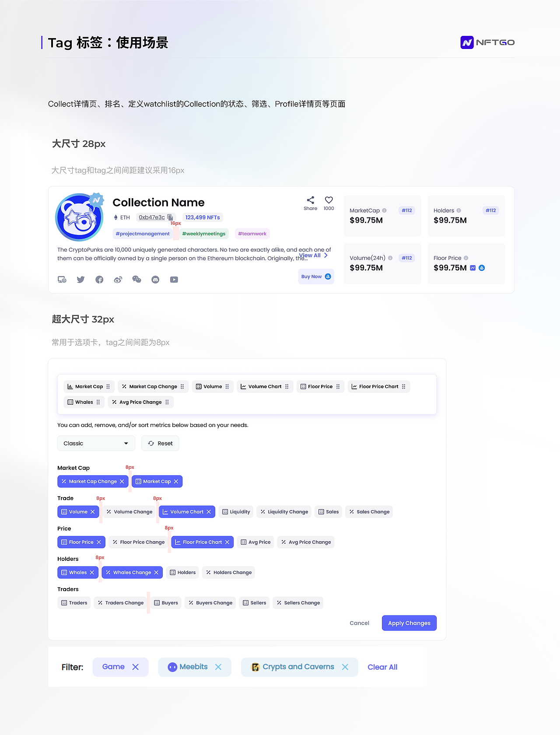This screenshot has width=560, height=735.
Task: Remove the Crypts and Caverns filter
Action: tap(345, 667)
